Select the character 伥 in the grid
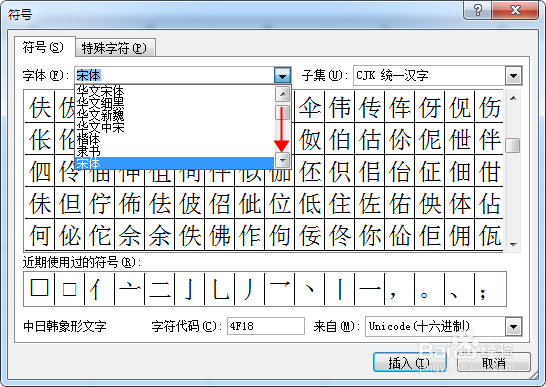The height and width of the screenshot is (387, 546). click(40, 139)
